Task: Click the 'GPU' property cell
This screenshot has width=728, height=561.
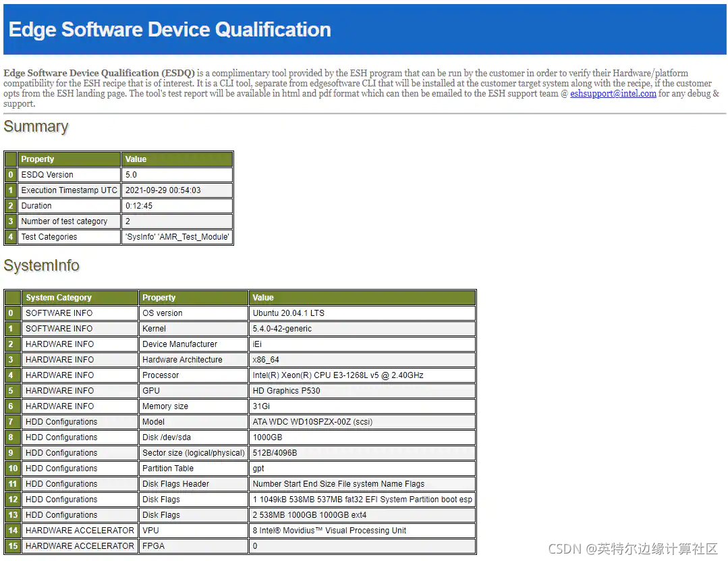Action: pyautogui.click(x=193, y=391)
